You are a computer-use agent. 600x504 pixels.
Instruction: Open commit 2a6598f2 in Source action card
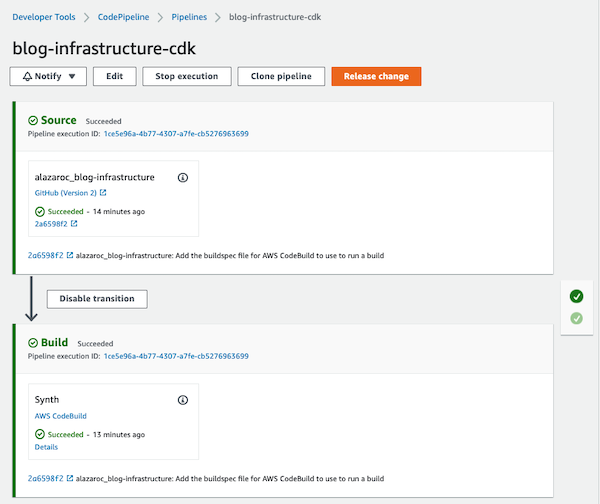[51, 224]
